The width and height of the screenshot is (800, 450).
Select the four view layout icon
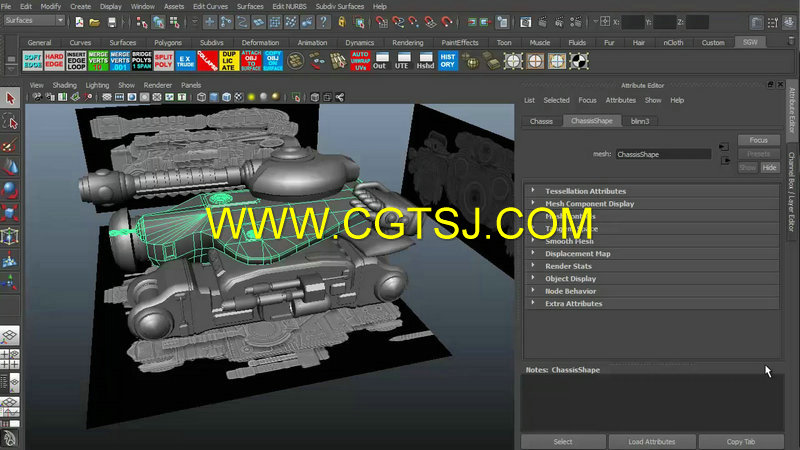(10, 359)
